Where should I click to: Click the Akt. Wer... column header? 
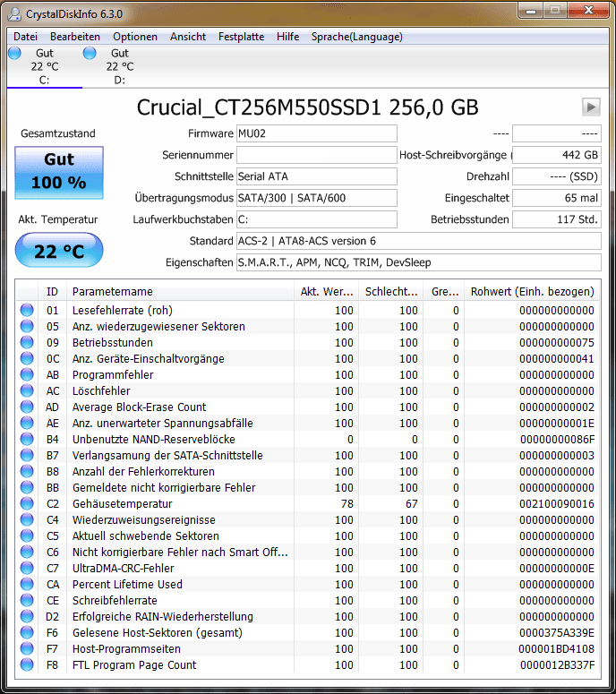click(327, 292)
